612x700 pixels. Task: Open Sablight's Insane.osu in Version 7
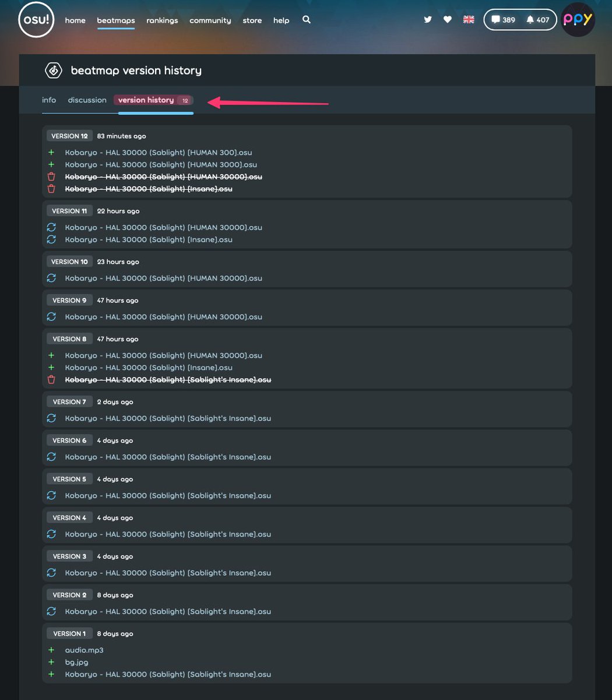pos(168,418)
